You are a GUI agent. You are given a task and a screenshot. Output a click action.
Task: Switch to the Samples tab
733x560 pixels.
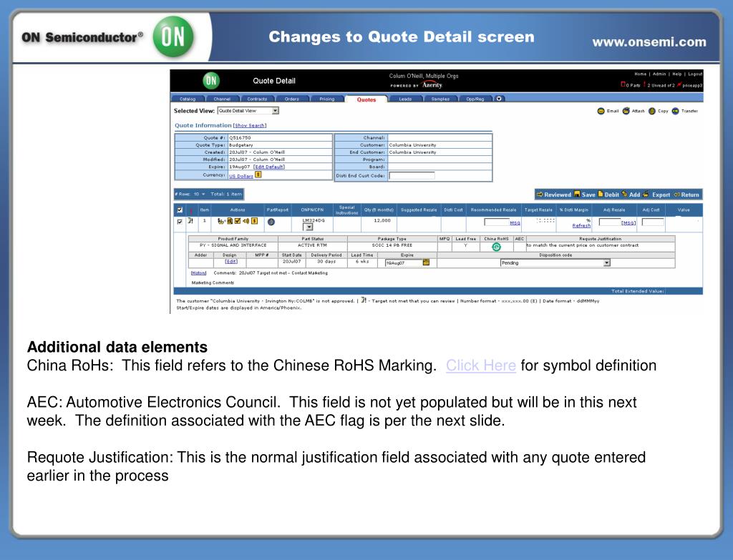coord(440,99)
